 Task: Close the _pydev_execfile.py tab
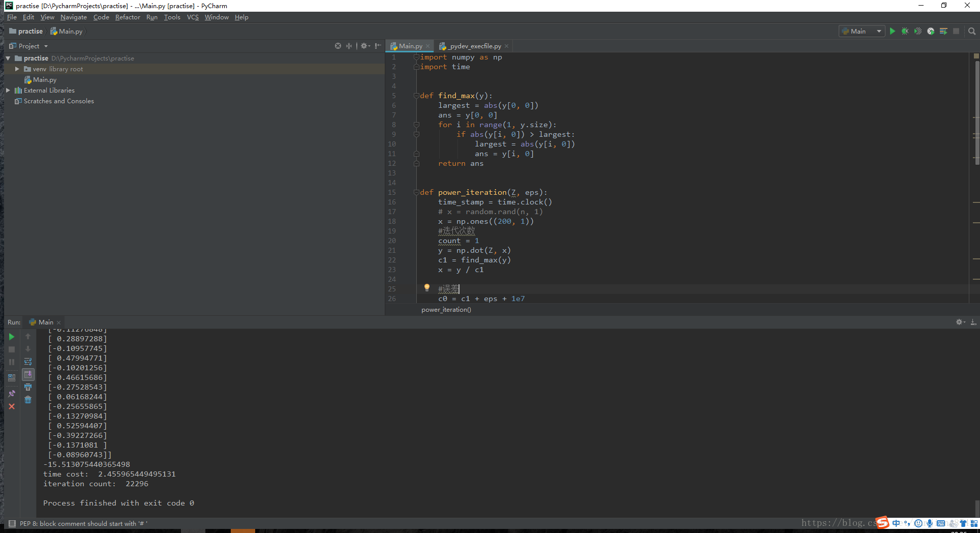[506, 46]
